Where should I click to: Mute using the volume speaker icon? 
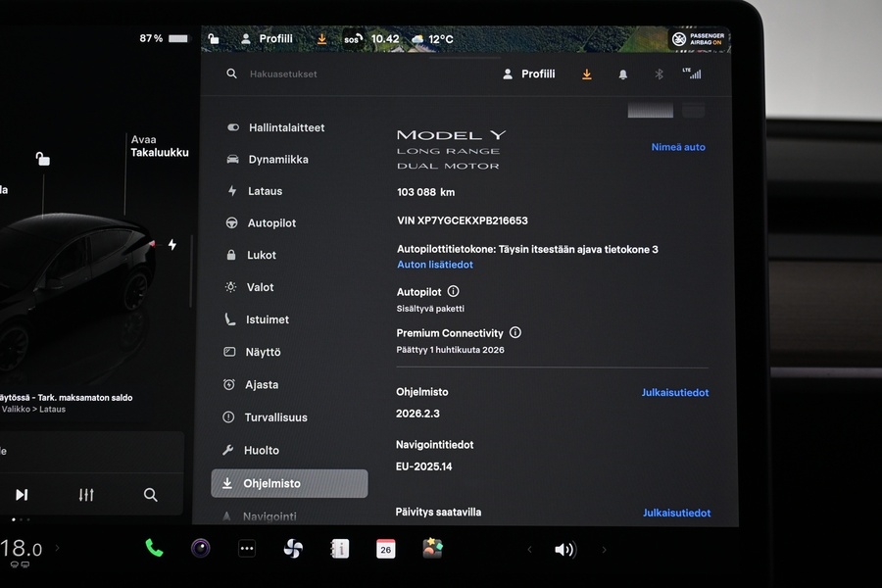pos(564,550)
